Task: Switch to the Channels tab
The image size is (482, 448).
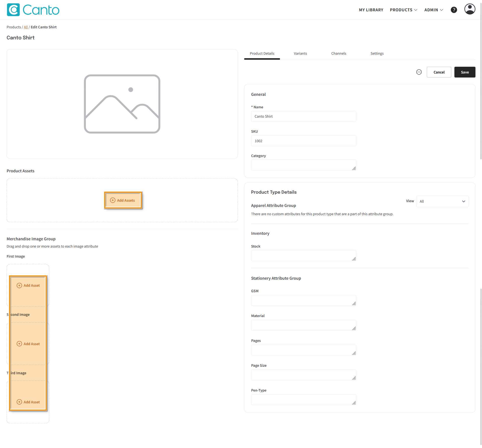Action: click(x=338, y=53)
